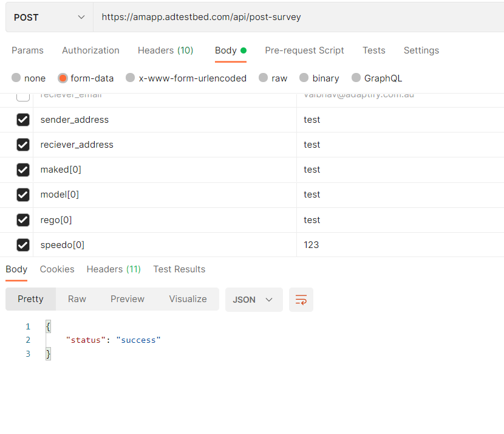Click the reciever_address key cell
This screenshot has height=434, width=504.
tap(165, 145)
